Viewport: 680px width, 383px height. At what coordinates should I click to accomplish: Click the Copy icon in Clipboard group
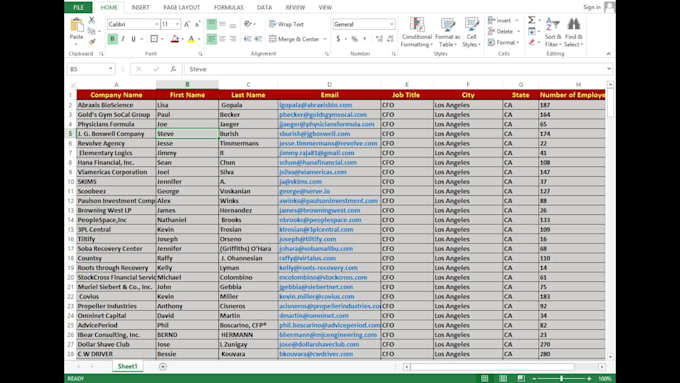(92, 31)
